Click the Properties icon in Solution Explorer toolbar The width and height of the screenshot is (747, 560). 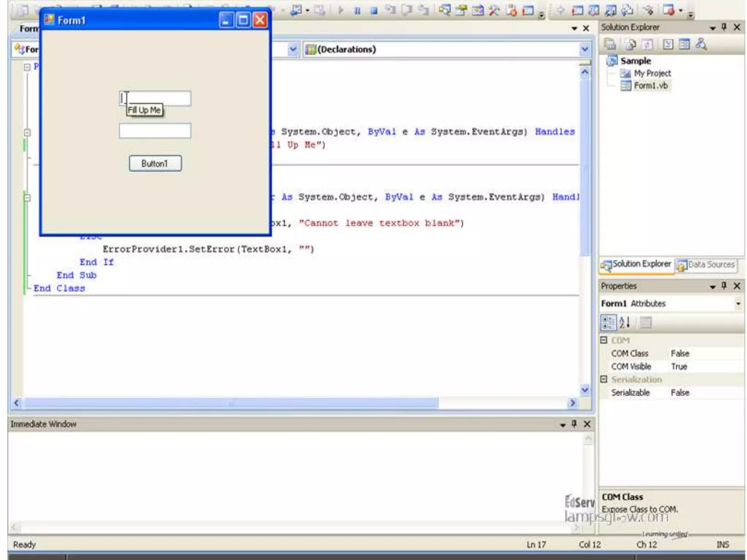pos(610,44)
